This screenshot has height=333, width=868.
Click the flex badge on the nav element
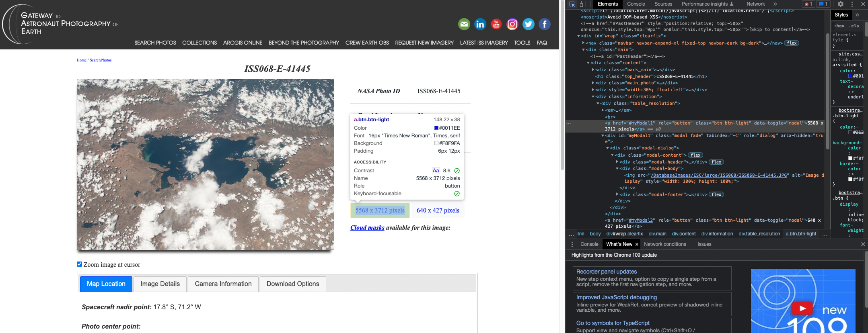(x=792, y=43)
